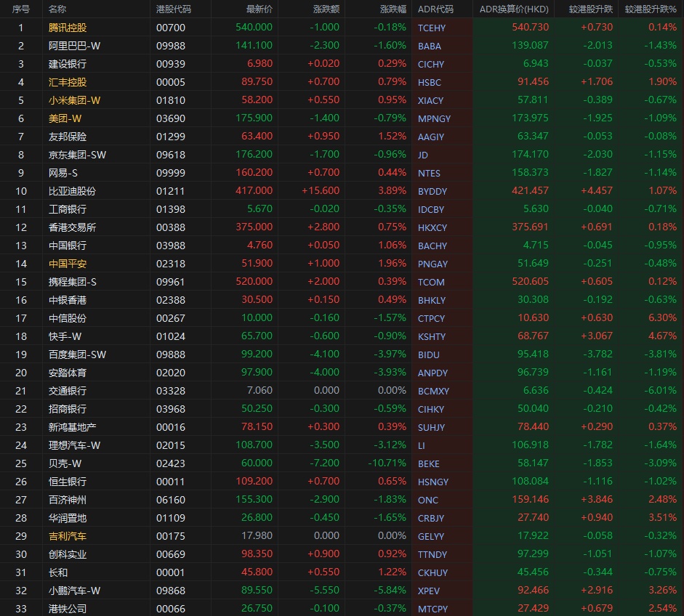
Task: Sort by 最新价 column header
Action: pos(259,9)
